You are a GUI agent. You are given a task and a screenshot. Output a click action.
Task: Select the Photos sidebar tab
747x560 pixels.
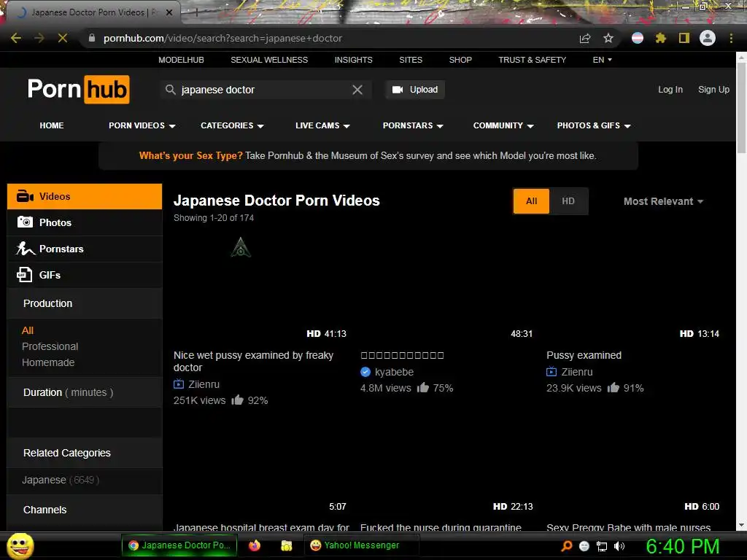(85, 222)
